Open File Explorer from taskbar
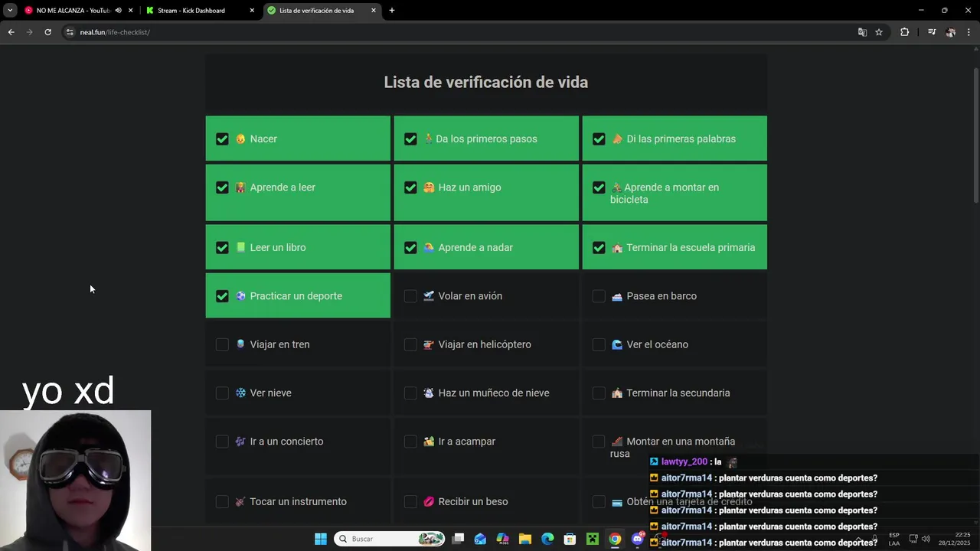This screenshot has height=551, width=980. click(x=525, y=539)
